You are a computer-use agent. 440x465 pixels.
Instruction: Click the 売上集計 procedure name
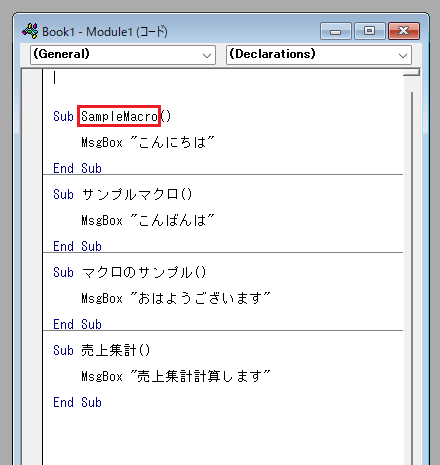tap(109, 350)
